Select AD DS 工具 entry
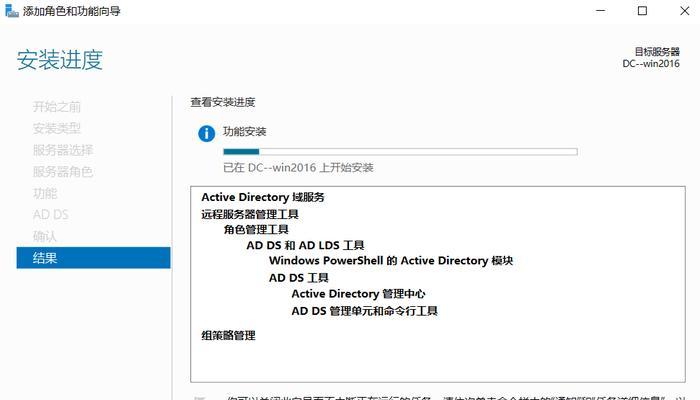700x400 pixels. [x=299, y=278]
